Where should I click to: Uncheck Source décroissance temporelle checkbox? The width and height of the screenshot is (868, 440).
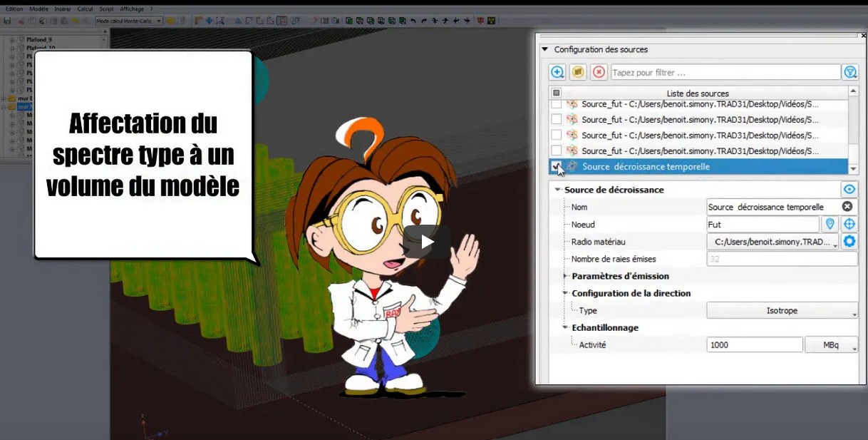point(557,166)
